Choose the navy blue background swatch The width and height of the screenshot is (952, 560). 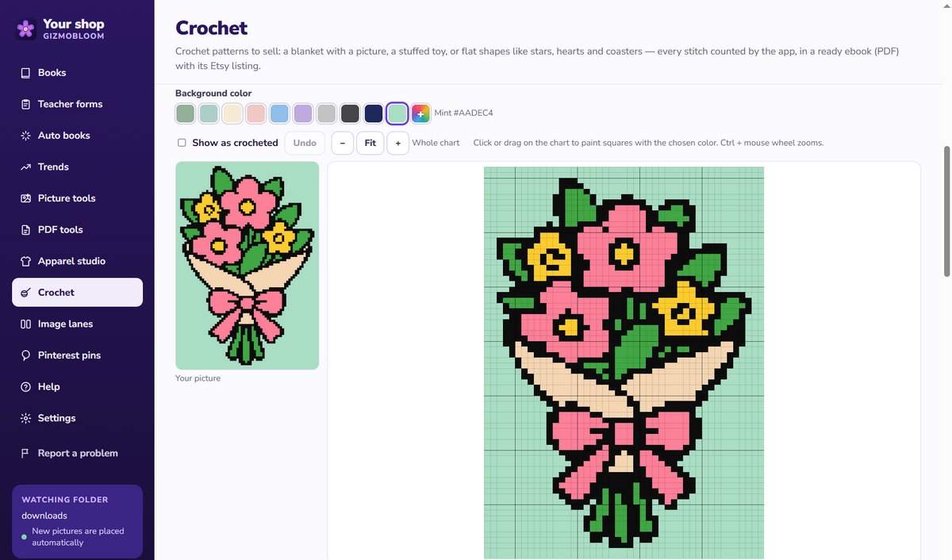point(374,113)
